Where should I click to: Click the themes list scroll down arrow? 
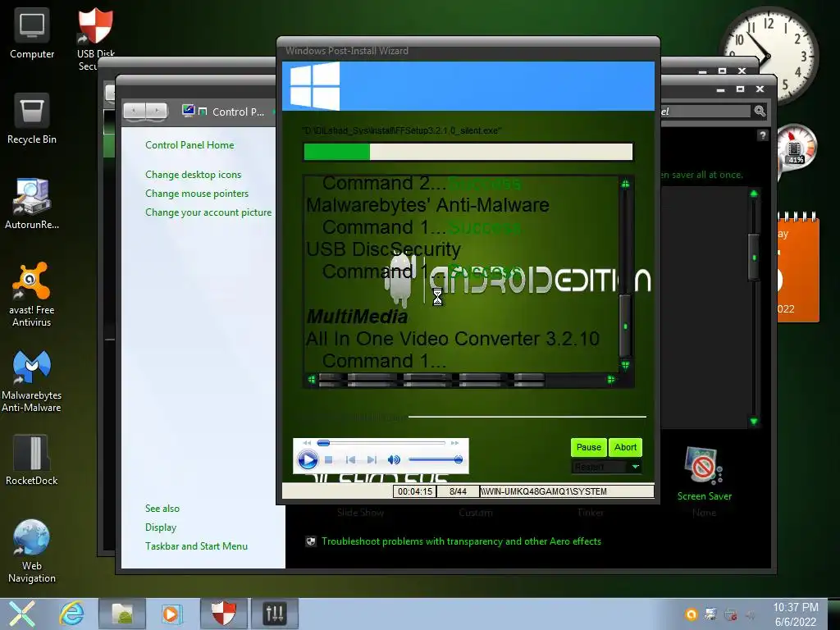coord(754,421)
